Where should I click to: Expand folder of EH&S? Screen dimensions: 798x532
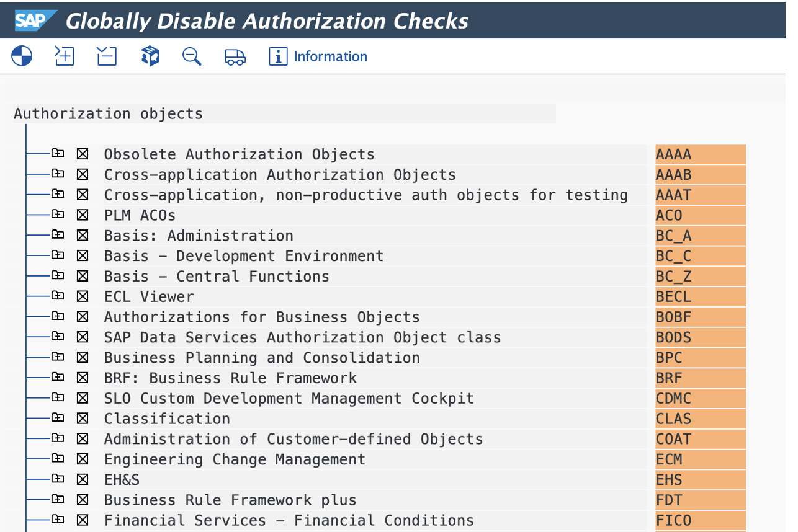[58, 479]
